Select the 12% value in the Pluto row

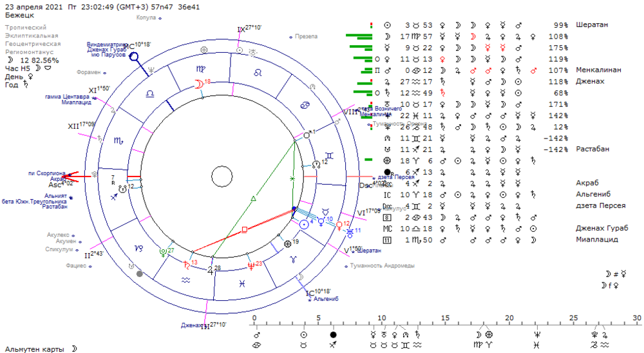tap(561, 127)
